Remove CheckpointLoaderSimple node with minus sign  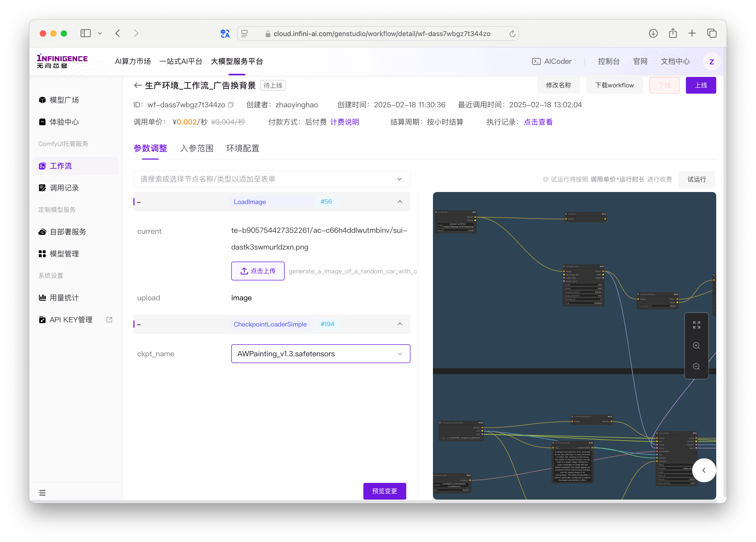tap(139, 324)
